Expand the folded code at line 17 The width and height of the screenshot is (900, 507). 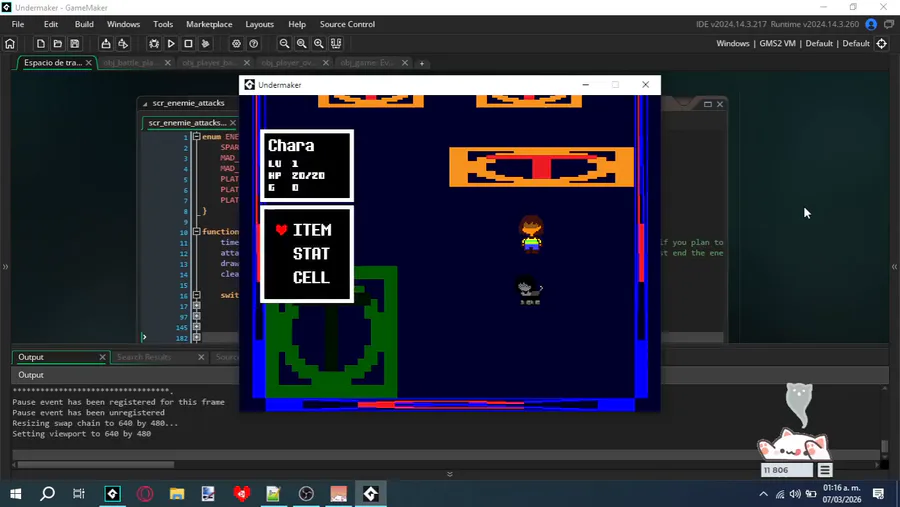coord(196,305)
